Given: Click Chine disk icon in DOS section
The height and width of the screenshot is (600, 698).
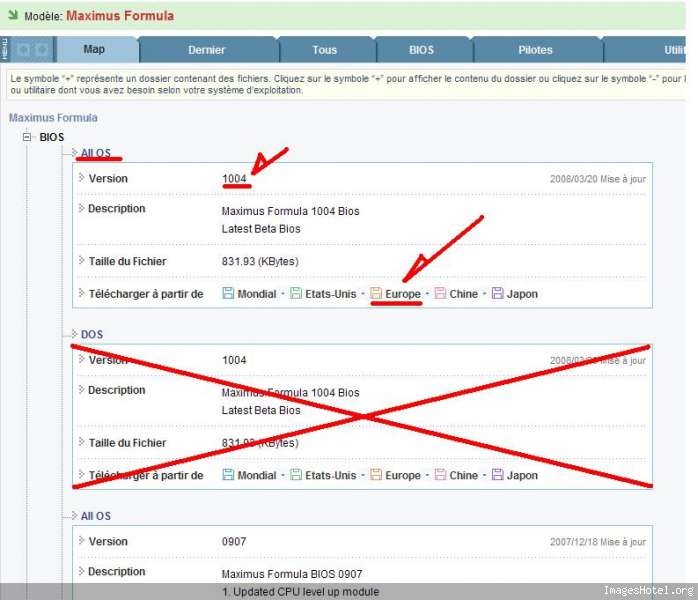Looking at the screenshot, I should point(440,474).
